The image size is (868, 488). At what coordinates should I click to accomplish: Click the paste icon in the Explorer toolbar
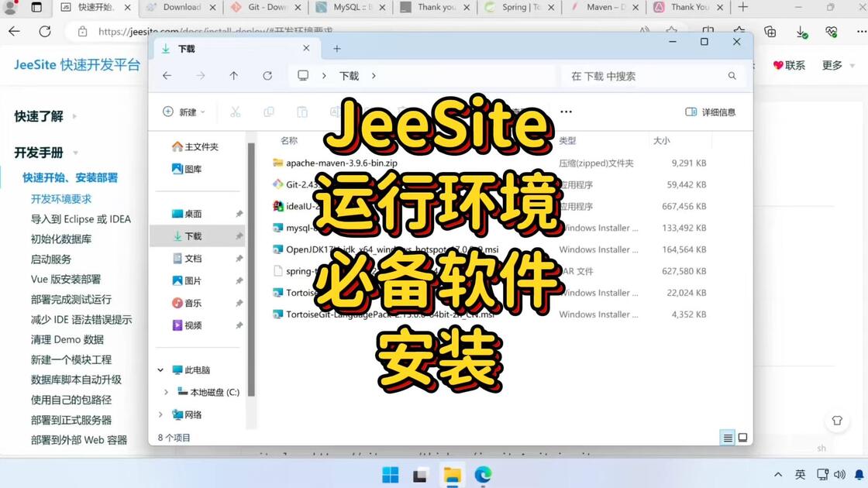301,112
